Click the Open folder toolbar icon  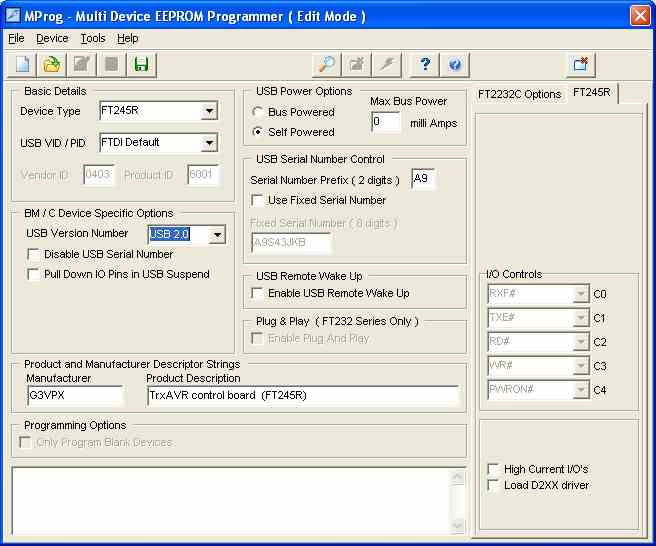[x=52, y=65]
